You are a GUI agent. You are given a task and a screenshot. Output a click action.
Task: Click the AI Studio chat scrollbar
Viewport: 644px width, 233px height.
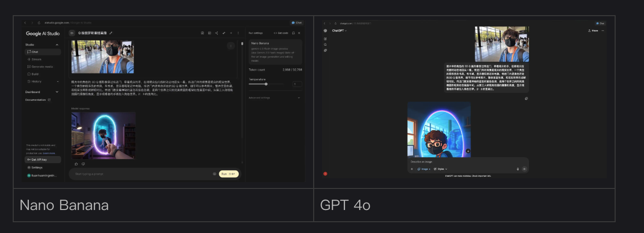click(x=242, y=44)
